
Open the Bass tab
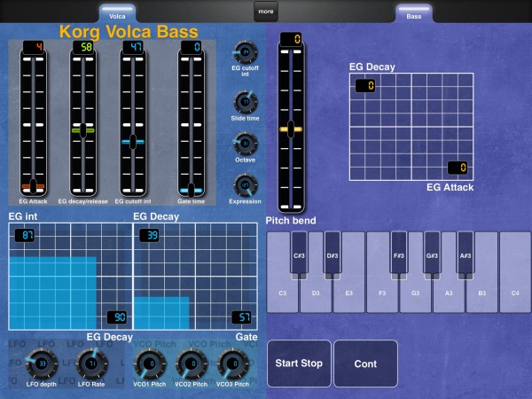413,13
